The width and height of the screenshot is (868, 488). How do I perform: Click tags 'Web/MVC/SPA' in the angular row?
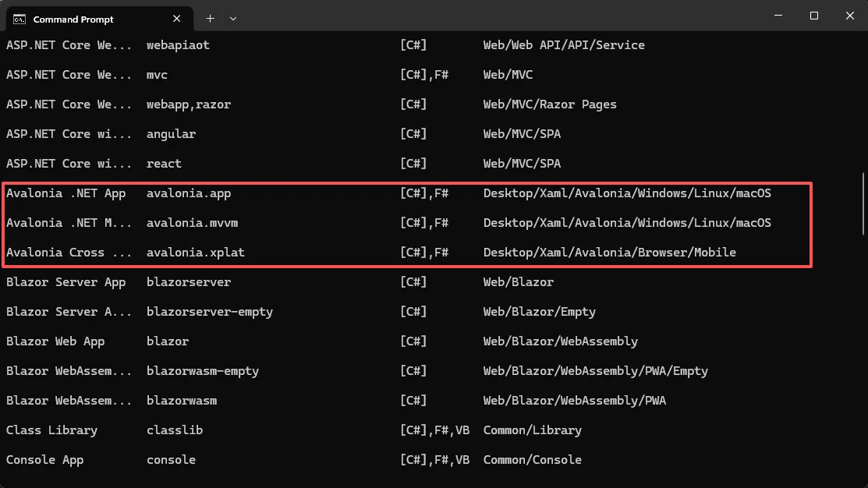click(x=522, y=134)
